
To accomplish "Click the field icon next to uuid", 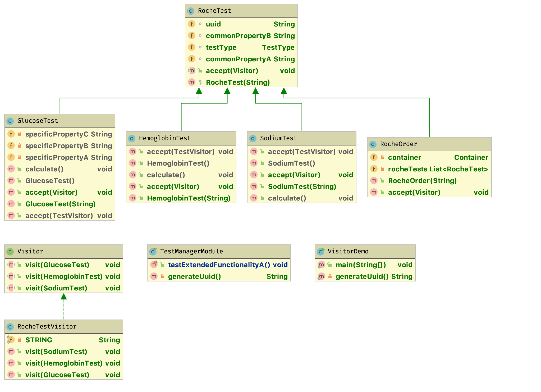I will click(192, 24).
